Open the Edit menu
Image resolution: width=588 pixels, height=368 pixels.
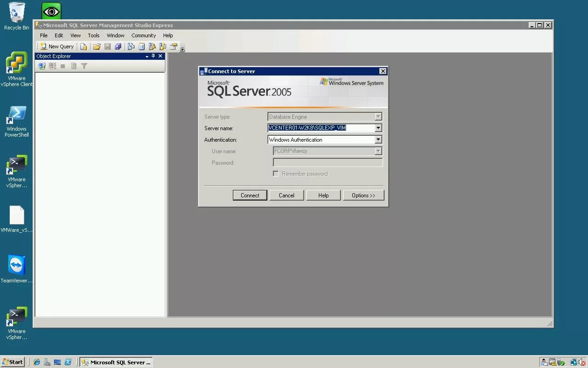coord(59,35)
